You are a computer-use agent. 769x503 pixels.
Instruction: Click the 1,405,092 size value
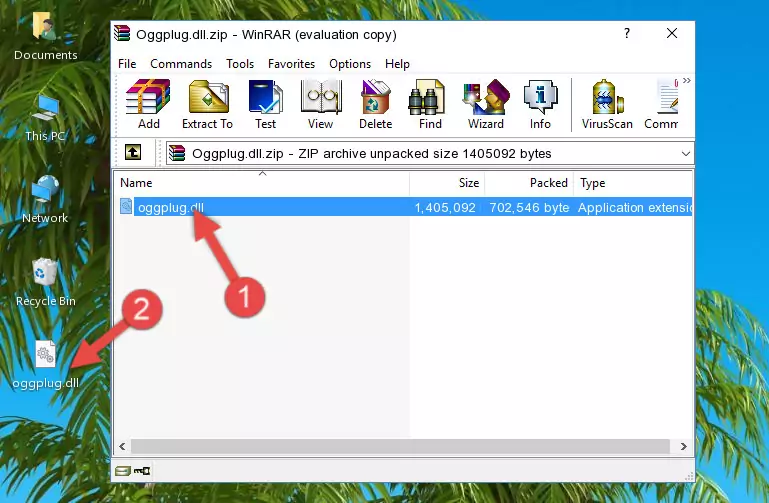click(x=445, y=208)
